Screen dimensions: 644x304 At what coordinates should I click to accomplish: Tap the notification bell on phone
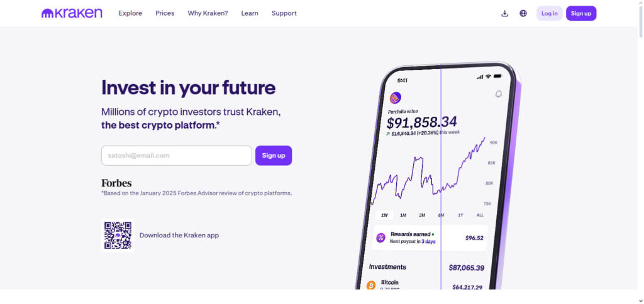pyautogui.click(x=499, y=94)
